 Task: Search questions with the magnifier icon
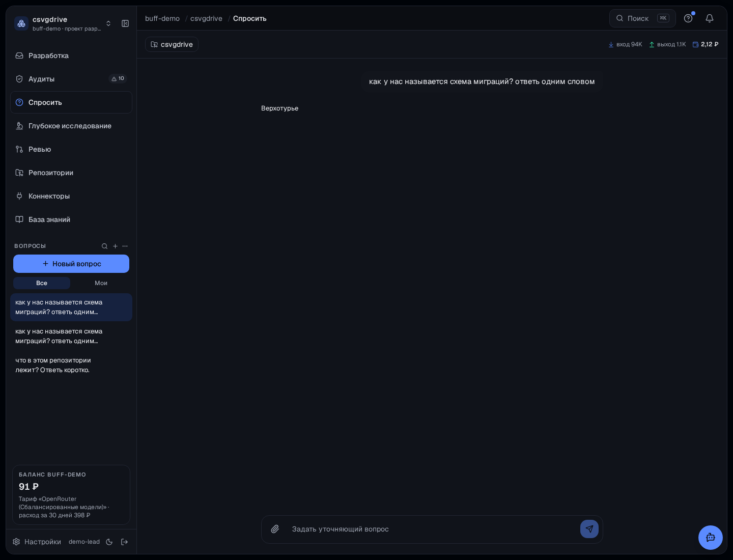click(x=104, y=246)
